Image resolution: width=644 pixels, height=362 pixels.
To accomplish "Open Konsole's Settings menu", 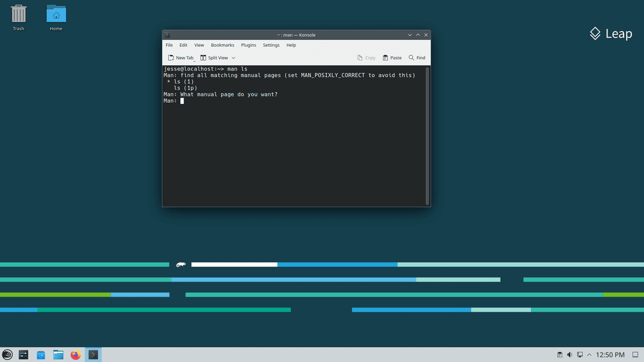I will [270, 45].
